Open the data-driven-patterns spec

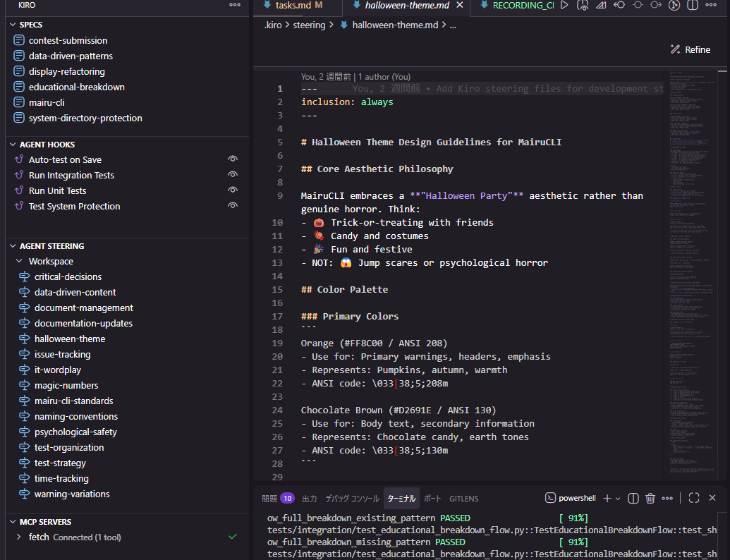(x=71, y=56)
